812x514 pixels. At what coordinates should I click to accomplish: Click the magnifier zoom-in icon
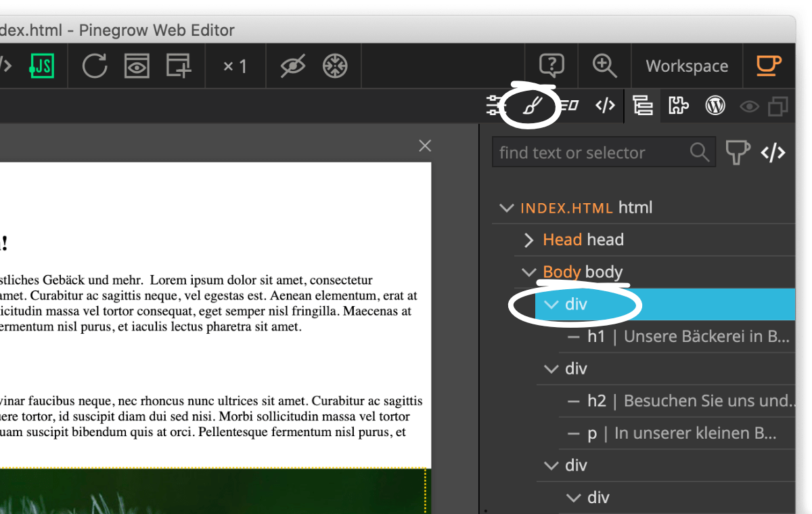[x=604, y=66]
